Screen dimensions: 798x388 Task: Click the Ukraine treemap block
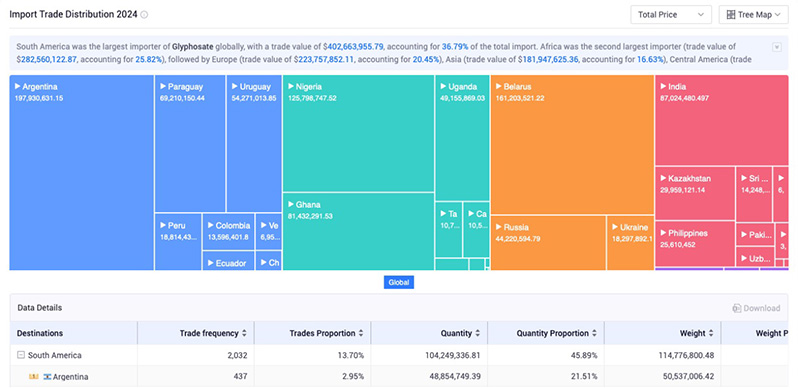(x=630, y=243)
